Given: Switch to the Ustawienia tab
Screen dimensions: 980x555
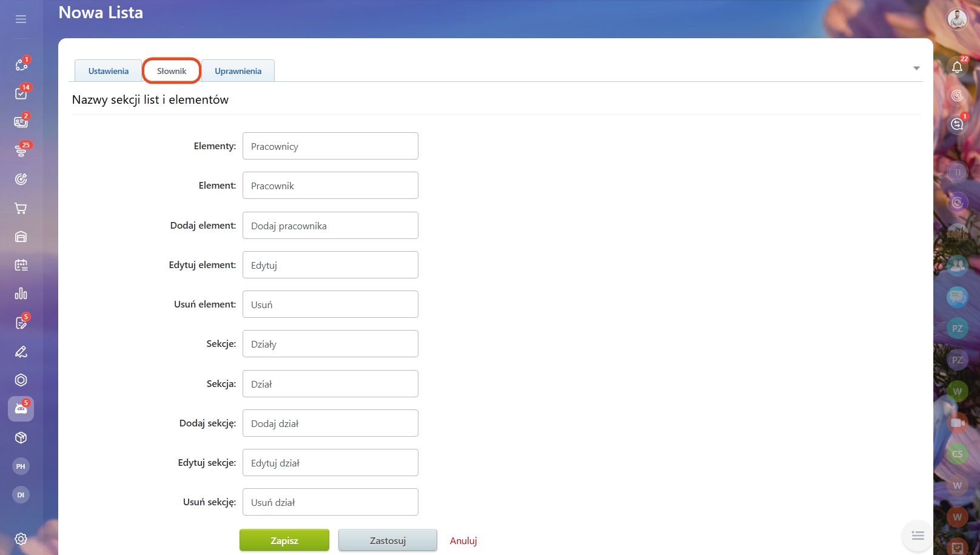Looking at the screenshot, I should [109, 71].
